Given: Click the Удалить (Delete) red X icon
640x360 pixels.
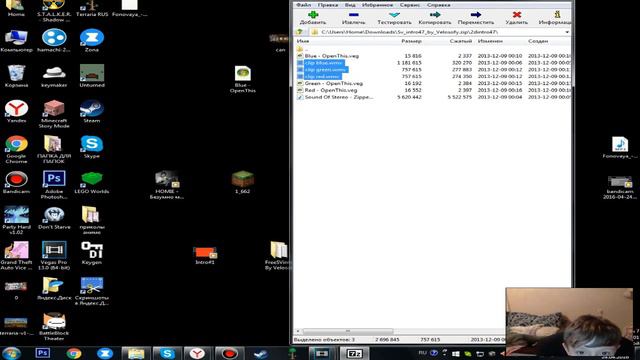Looking at the screenshot, I should [517, 15].
